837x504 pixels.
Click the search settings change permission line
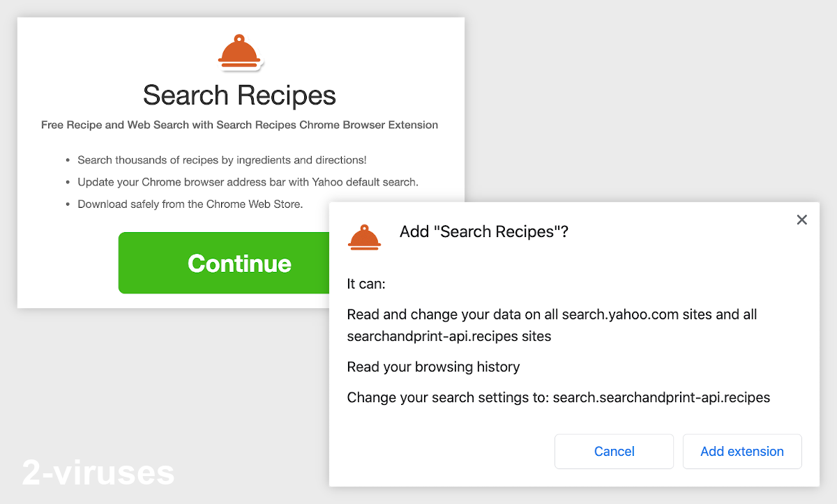click(x=558, y=397)
